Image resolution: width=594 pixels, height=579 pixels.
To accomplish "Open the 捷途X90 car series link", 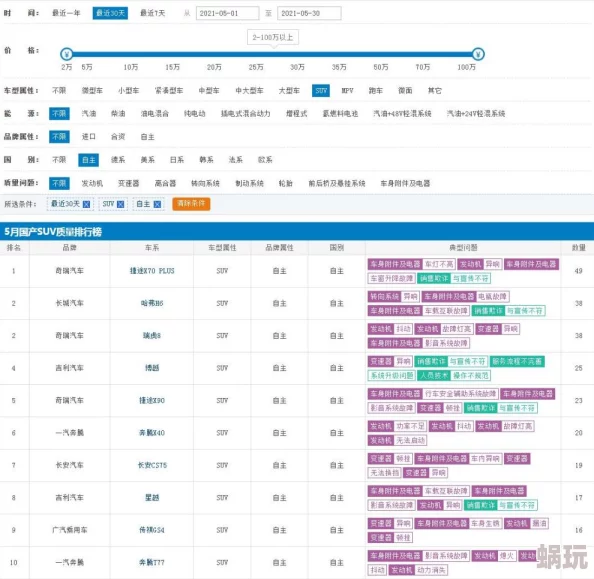I will [x=152, y=401].
